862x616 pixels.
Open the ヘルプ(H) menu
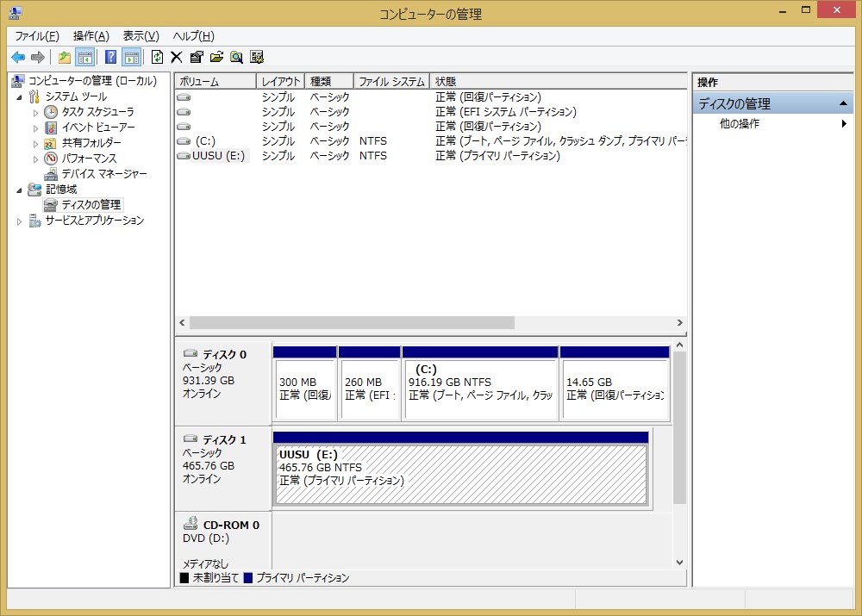pyautogui.click(x=193, y=36)
